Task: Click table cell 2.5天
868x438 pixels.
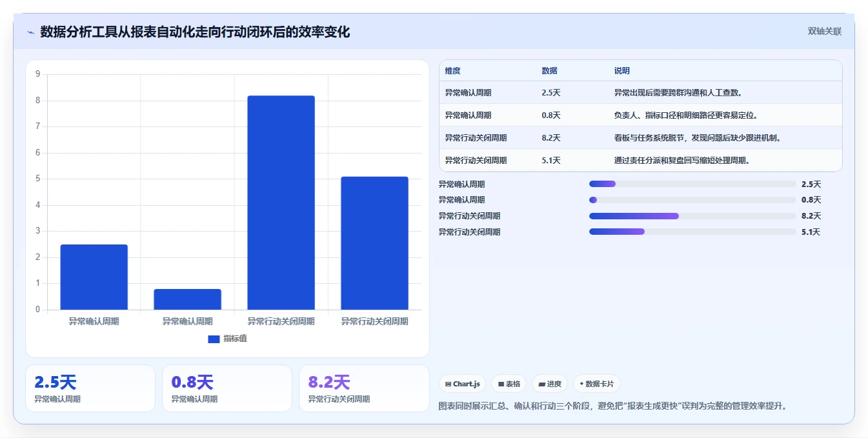Action: pos(551,93)
